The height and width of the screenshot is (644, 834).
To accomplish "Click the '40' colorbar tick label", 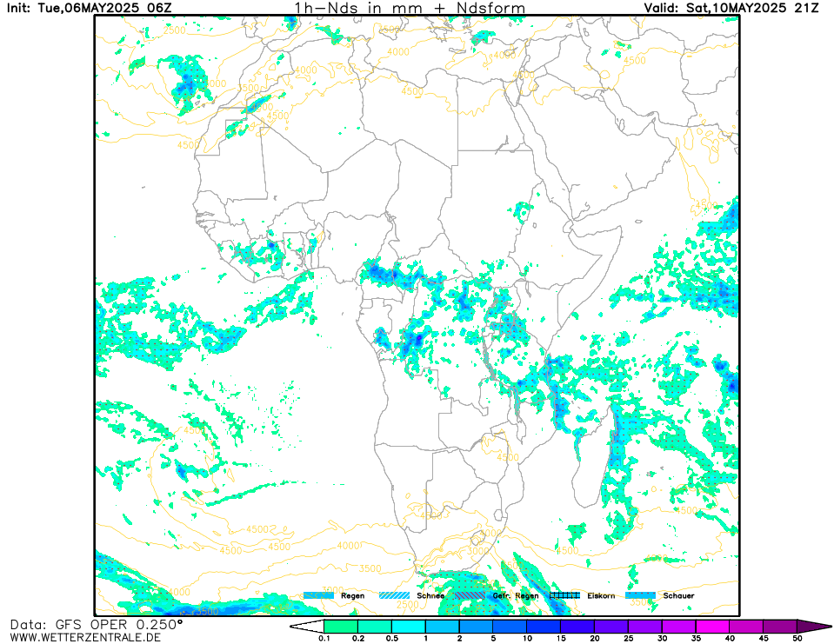I will pos(730,638).
